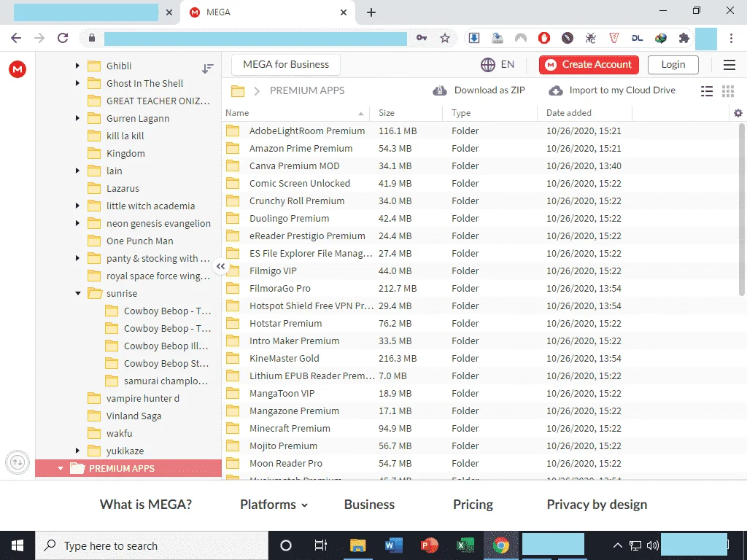Screen dimensions: 747x560
Task: Open Chrome three-dot menu
Action: [731, 38]
